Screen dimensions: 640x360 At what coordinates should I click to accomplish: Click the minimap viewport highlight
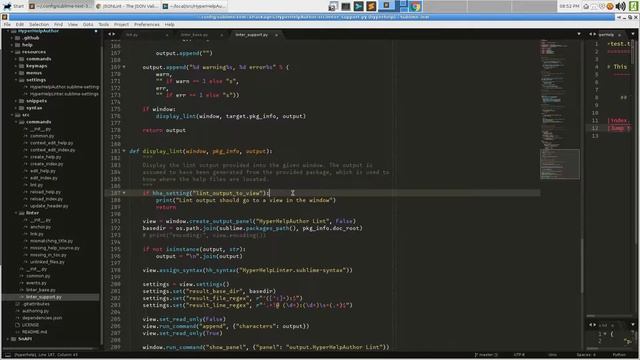tap(560, 164)
